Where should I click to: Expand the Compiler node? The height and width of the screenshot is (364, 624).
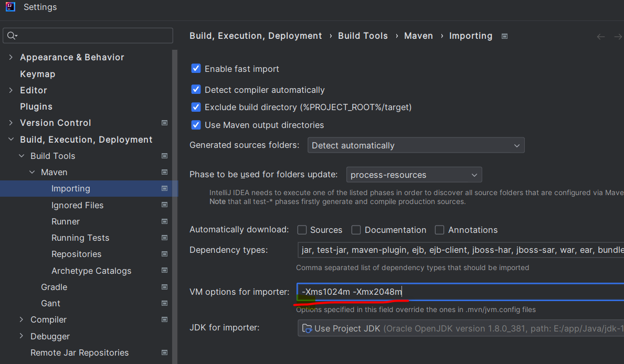pyautogui.click(x=22, y=320)
